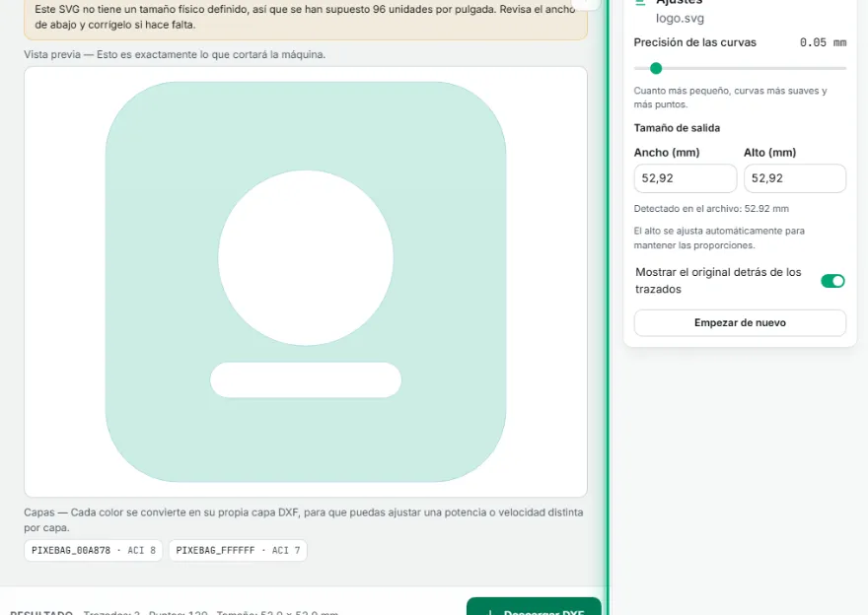The image size is (868, 615).
Task: Click the 'Mostrar el original' label text
Action: [x=718, y=281]
